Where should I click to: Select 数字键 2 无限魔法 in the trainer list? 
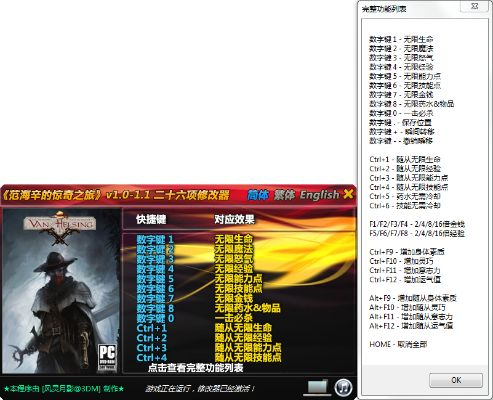(195, 249)
